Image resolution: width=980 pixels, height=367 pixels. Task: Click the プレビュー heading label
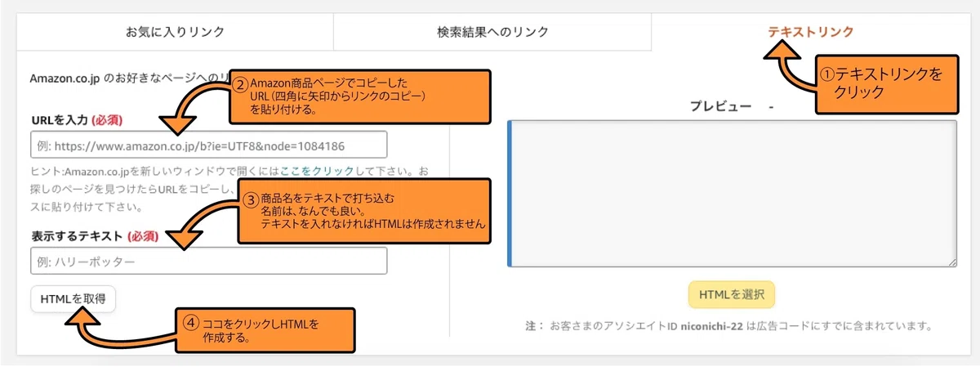point(720,107)
